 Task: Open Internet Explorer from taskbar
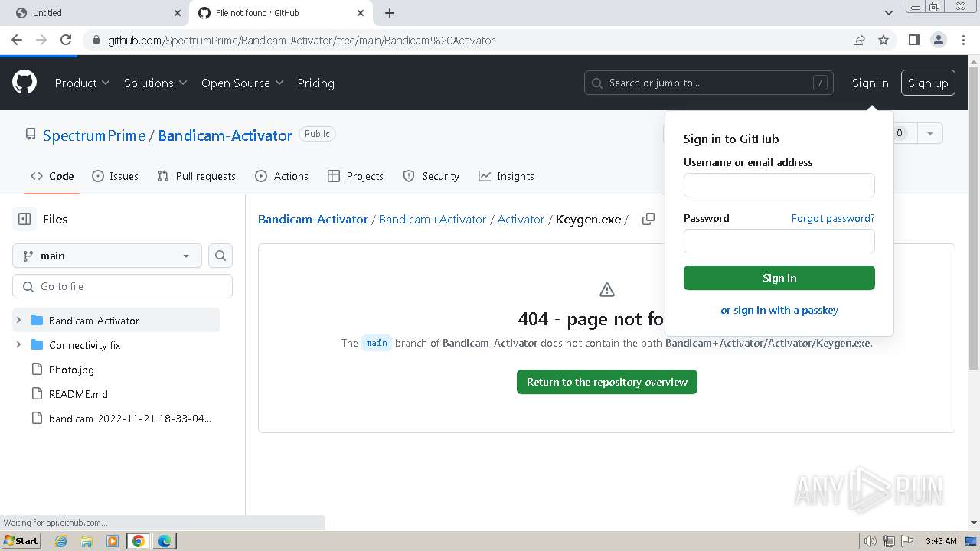[60, 541]
